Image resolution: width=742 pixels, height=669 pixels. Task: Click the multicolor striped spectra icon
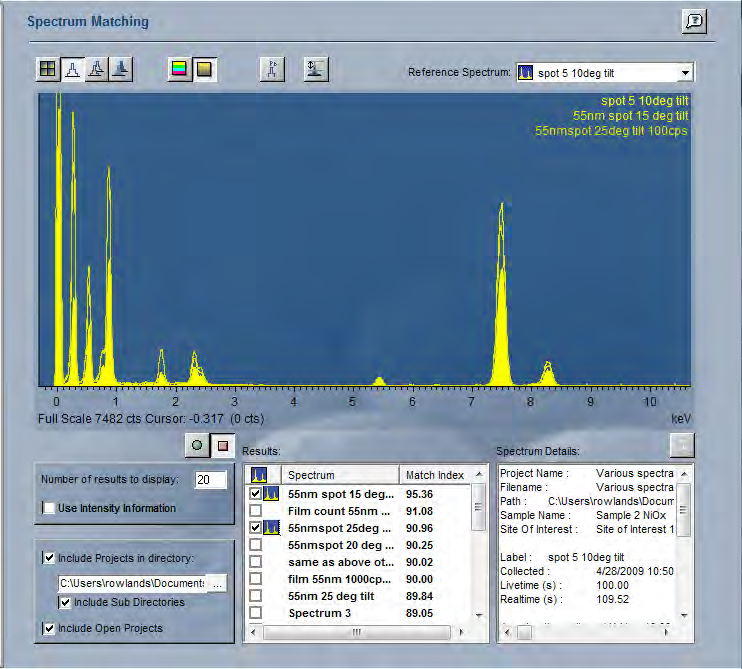click(179, 70)
